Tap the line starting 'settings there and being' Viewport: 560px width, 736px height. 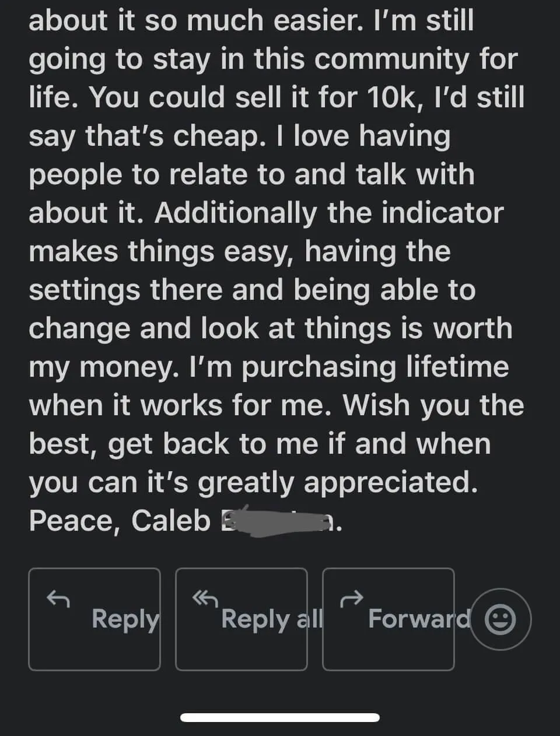[x=252, y=290]
